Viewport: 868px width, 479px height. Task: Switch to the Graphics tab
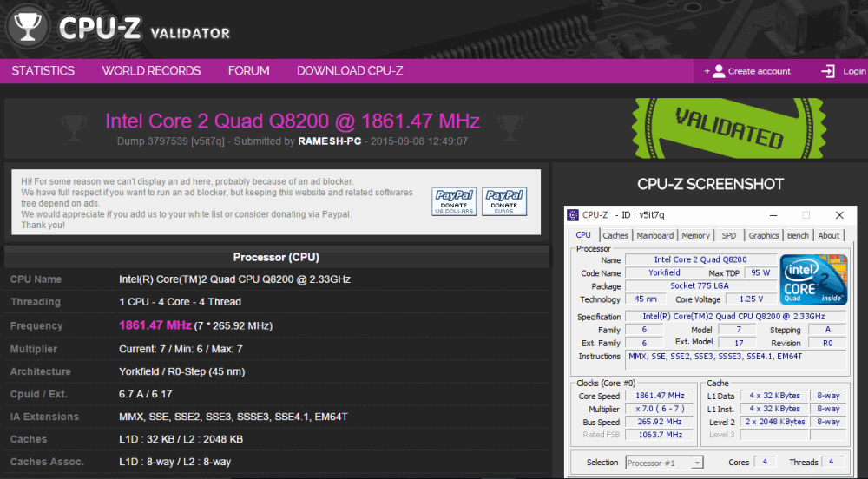763,236
